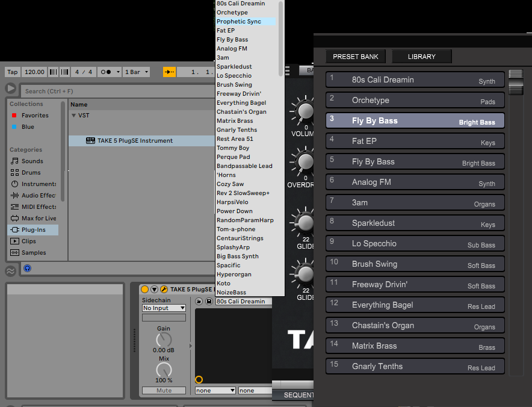The width and height of the screenshot is (532, 407).
Task: Click the save preset disk icon
Action: 209,301
